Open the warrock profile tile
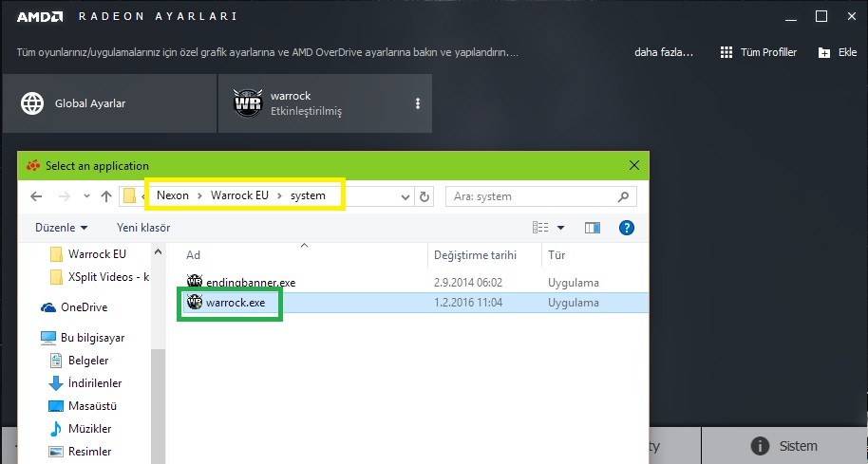The width and height of the screenshot is (868, 464). (325, 103)
